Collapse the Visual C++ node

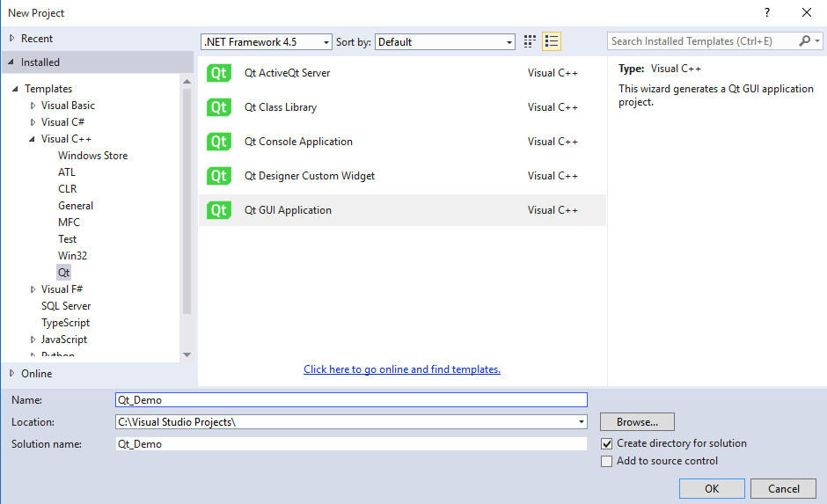pos(33,139)
